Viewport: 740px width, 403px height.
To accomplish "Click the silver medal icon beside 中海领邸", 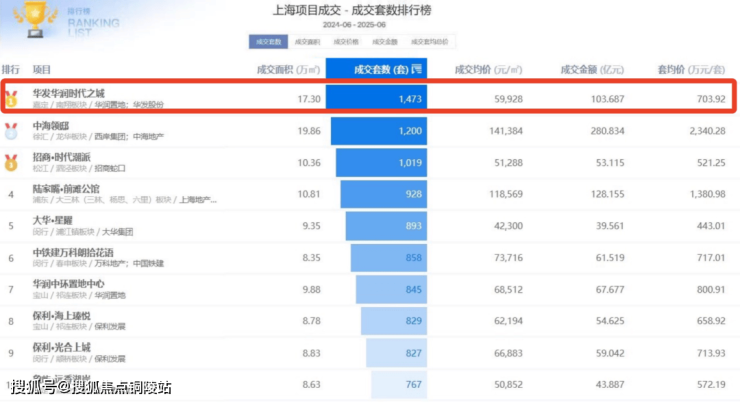I will click(11, 131).
